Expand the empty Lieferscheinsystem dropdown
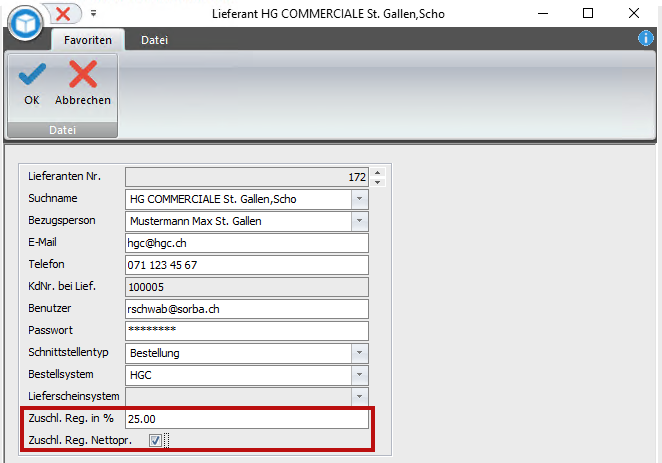Image resolution: width=662 pixels, height=463 pixels. 359,397
